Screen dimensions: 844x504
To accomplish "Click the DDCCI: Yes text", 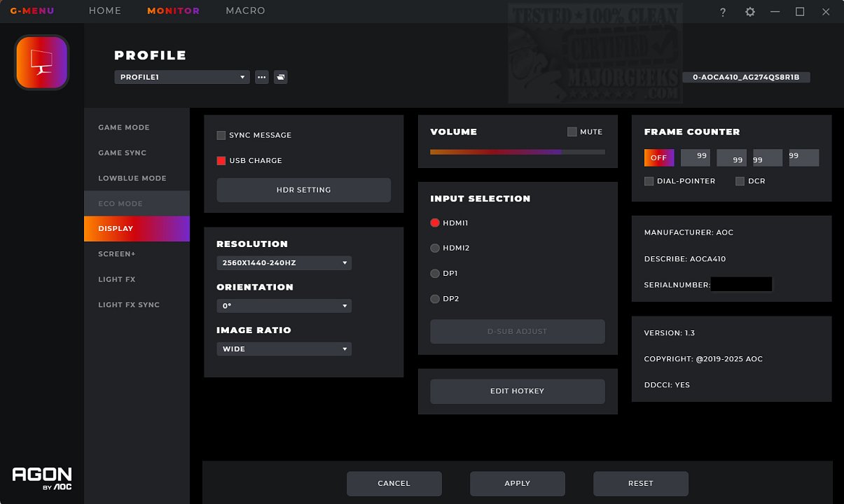I will [x=667, y=385].
